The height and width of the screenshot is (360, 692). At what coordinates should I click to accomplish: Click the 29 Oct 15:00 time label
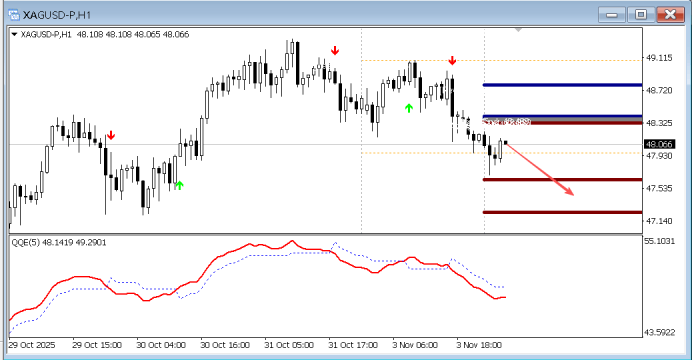97,345
